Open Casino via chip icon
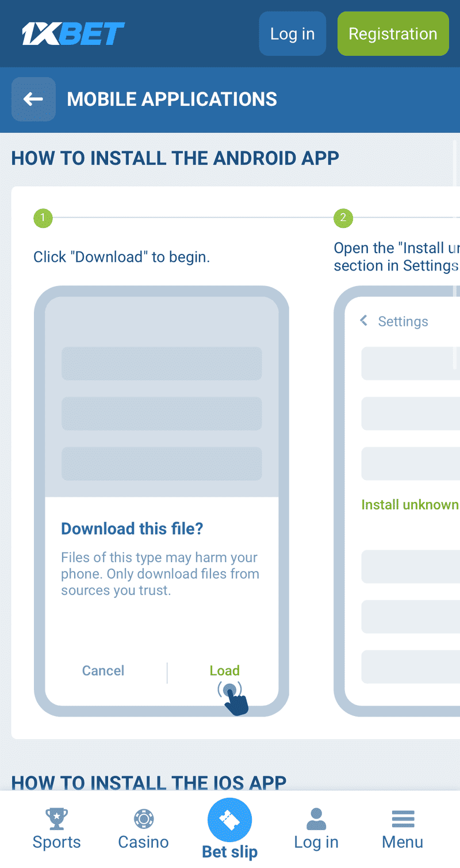 pyautogui.click(x=143, y=818)
